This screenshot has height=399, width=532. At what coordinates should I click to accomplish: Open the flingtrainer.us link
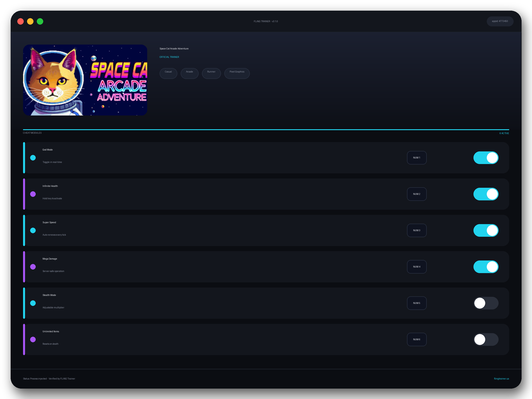[501, 379]
